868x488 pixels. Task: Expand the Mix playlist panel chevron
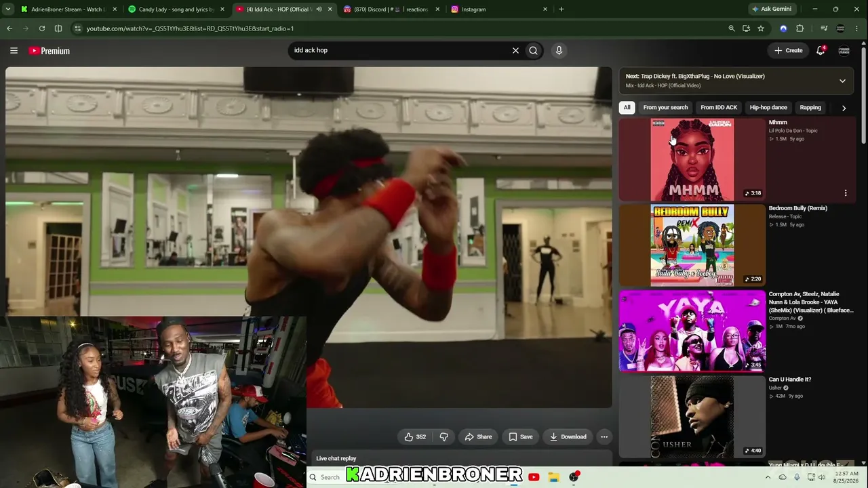point(842,81)
